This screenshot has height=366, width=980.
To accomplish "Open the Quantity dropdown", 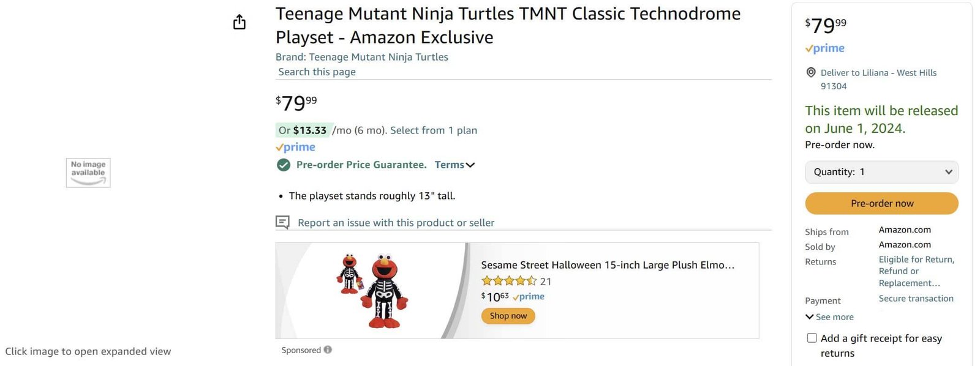I will pyautogui.click(x=881, y=172).
